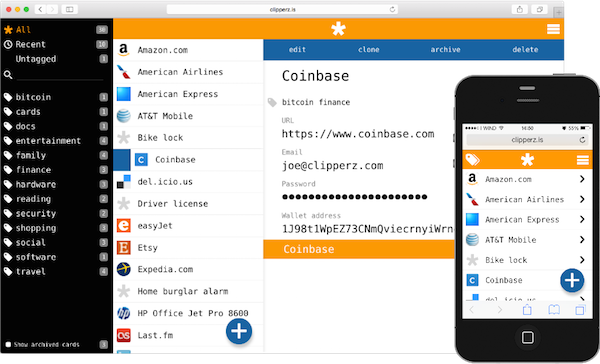
Task: Click the Last.fm icon in card list
Action: [124, 335]
